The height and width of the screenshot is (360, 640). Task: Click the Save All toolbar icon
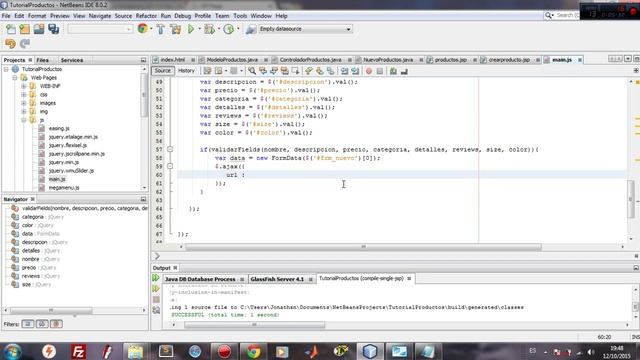54,29
